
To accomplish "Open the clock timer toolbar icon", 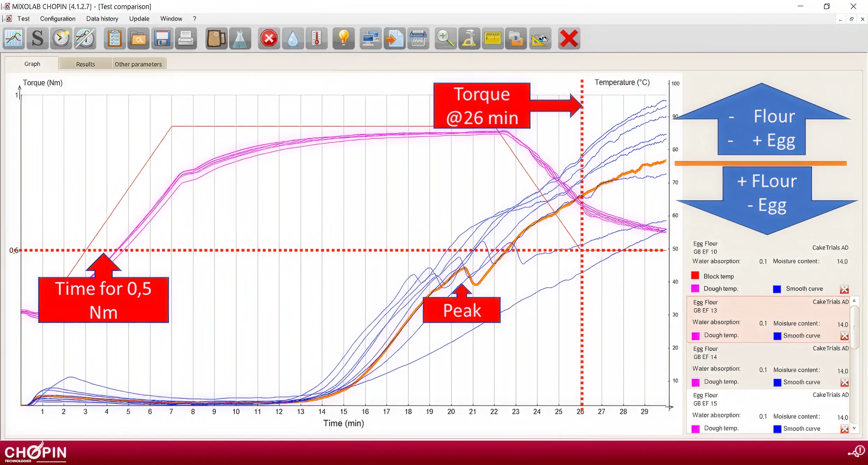I will 61,38.
